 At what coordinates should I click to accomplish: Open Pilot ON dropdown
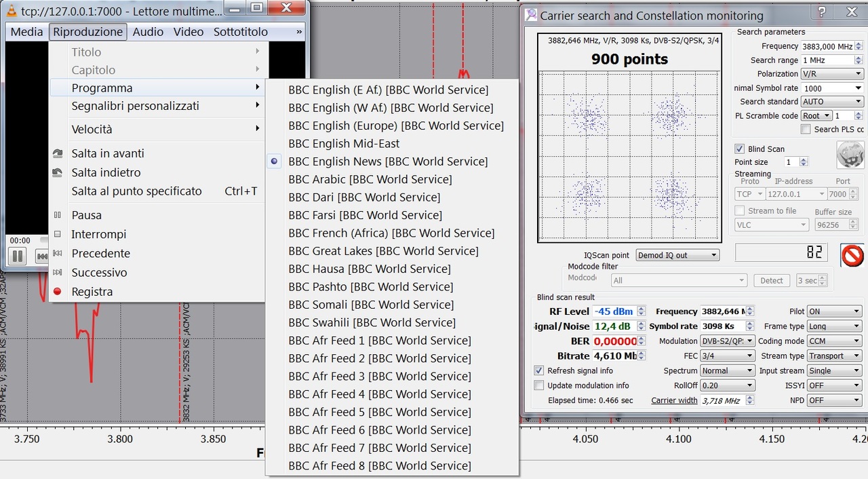click(x=834, y=311)
